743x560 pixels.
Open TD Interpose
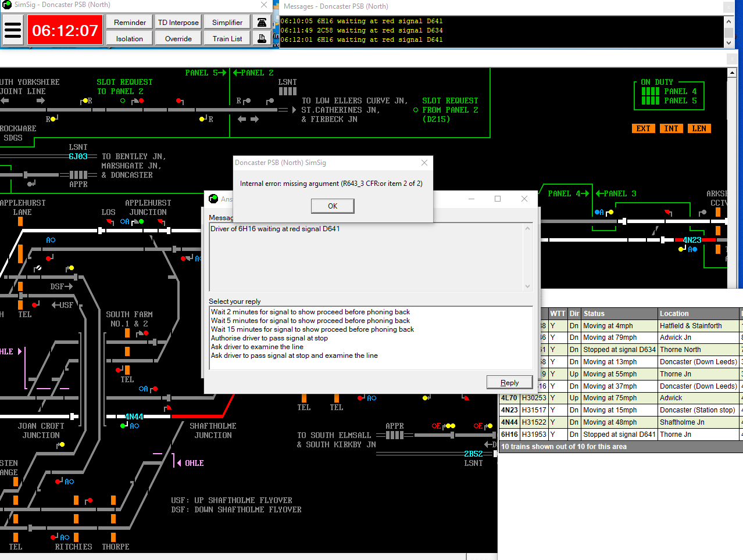point(178,22)
